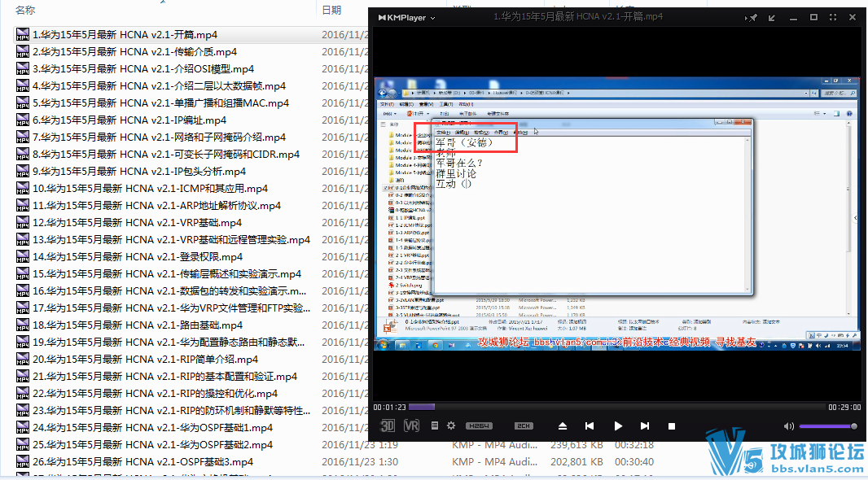This screenshot has height=480, width=868.
Task: Select the MP4 icon for ARP地址解析协议
Action: pyautogui.click(x=23, y=206)
